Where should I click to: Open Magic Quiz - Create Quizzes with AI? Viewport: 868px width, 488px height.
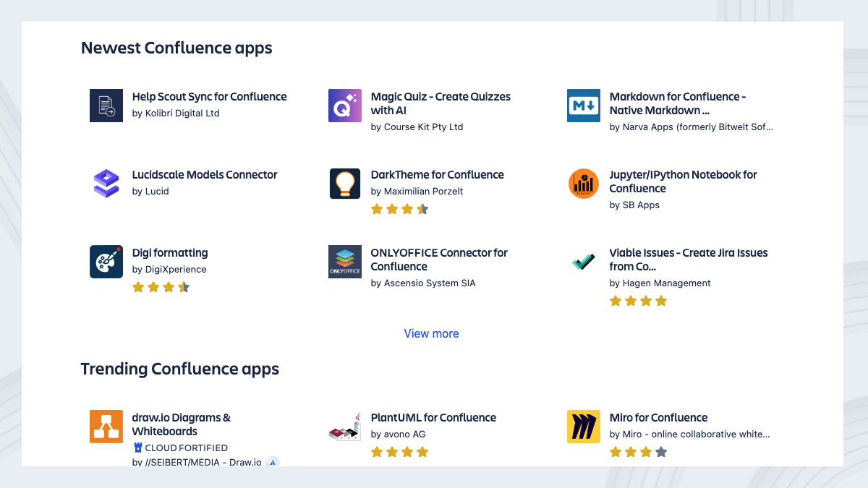tap(441, 103)
